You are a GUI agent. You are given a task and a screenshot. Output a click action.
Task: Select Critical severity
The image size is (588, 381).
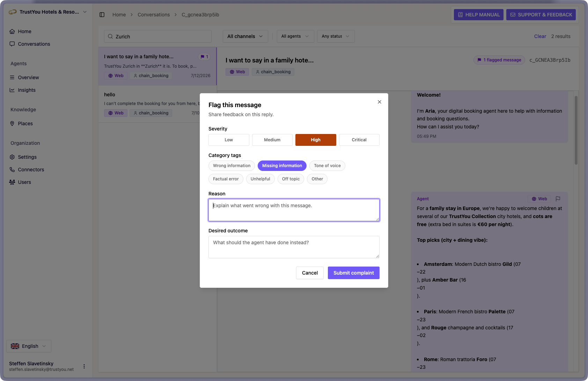(x=359, y=140)
